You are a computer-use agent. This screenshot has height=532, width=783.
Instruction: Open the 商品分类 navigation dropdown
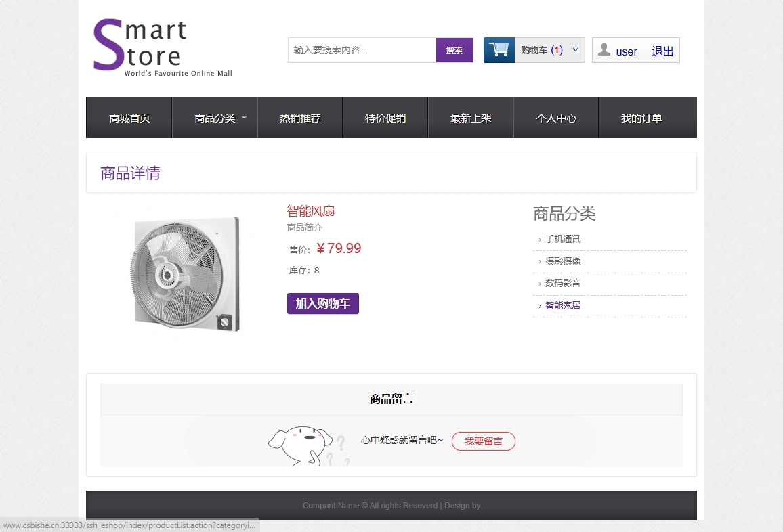pyautogui.click(x=215, y=118)
